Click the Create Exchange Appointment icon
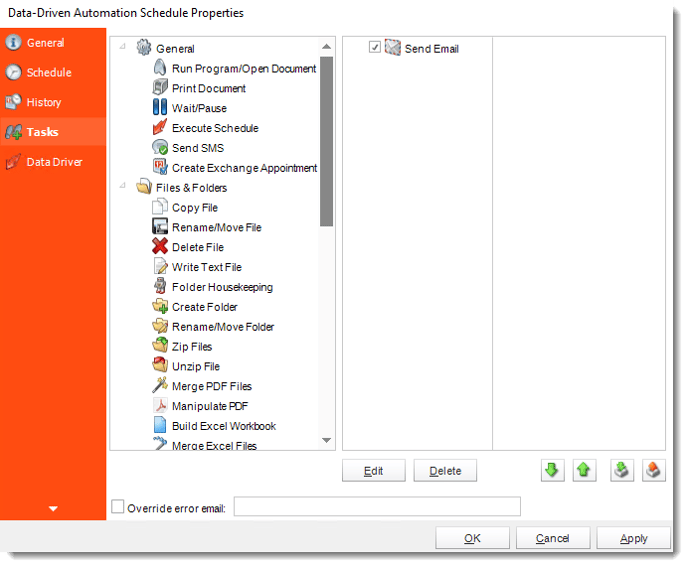This screenshot has height=567, width=688. [x=160, y=167]
